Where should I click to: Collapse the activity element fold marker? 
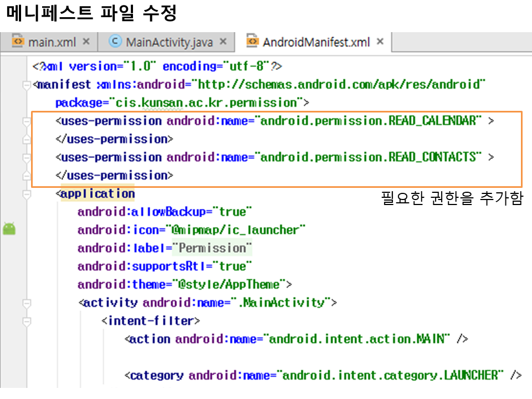click(26, 303)
